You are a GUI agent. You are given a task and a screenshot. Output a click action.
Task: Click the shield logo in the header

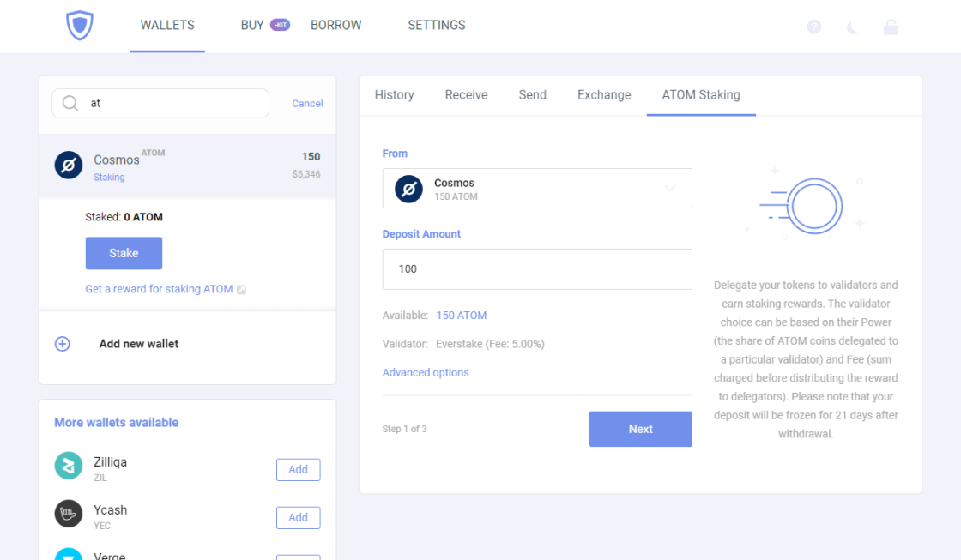pos(80,26)
